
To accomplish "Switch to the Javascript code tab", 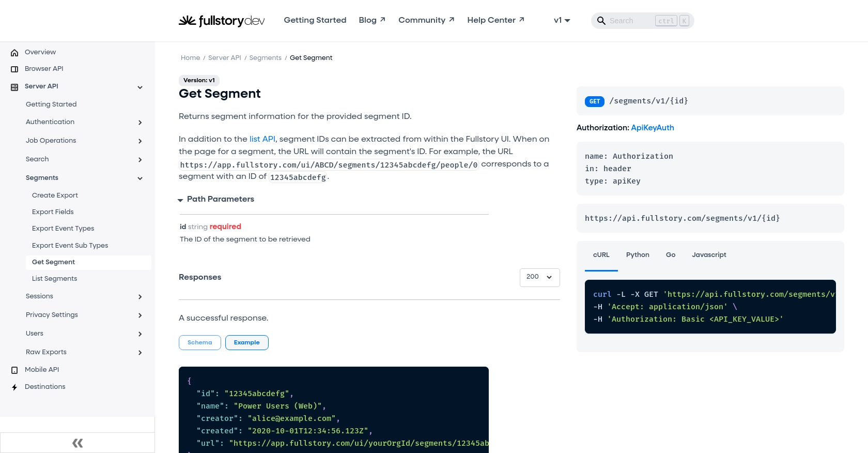I will coord(709,255).
